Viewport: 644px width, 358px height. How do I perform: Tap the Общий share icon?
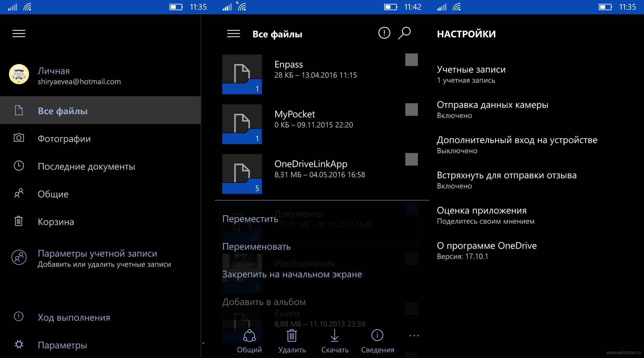point(249,335)
